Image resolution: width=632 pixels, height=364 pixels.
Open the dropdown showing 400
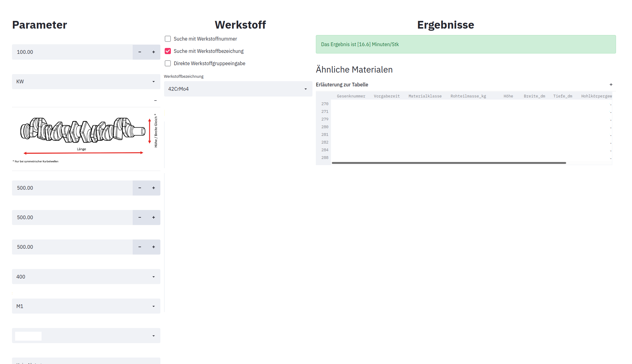86,277
